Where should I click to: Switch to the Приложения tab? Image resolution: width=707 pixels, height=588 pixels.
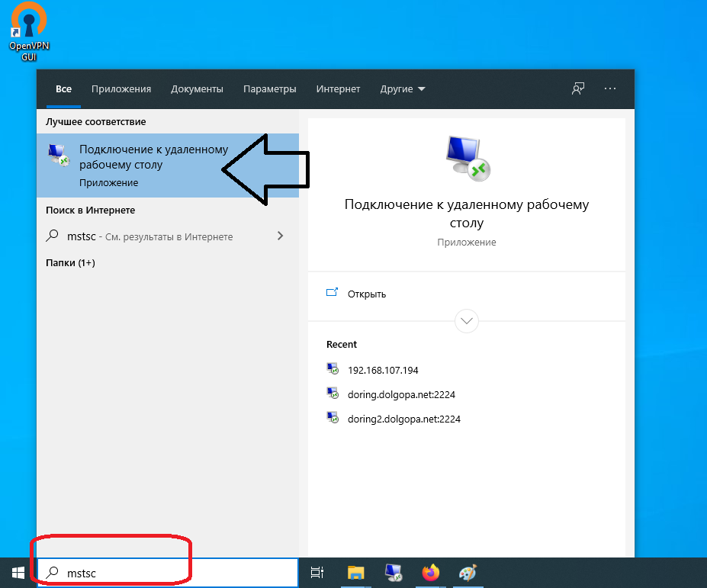[121, 89]
